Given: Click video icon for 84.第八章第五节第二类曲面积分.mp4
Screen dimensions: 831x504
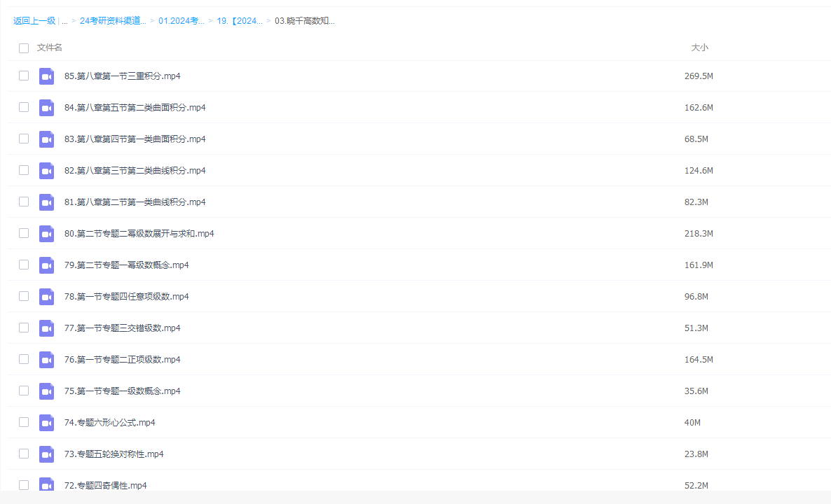Looking at the screenshot, I should coord(46,108).
